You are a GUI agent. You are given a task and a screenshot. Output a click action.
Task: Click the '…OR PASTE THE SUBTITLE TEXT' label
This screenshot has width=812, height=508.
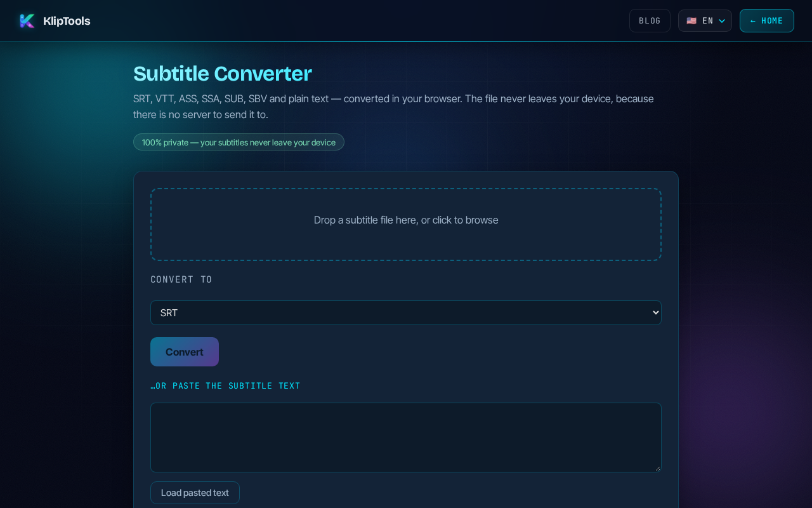(225, 386)
